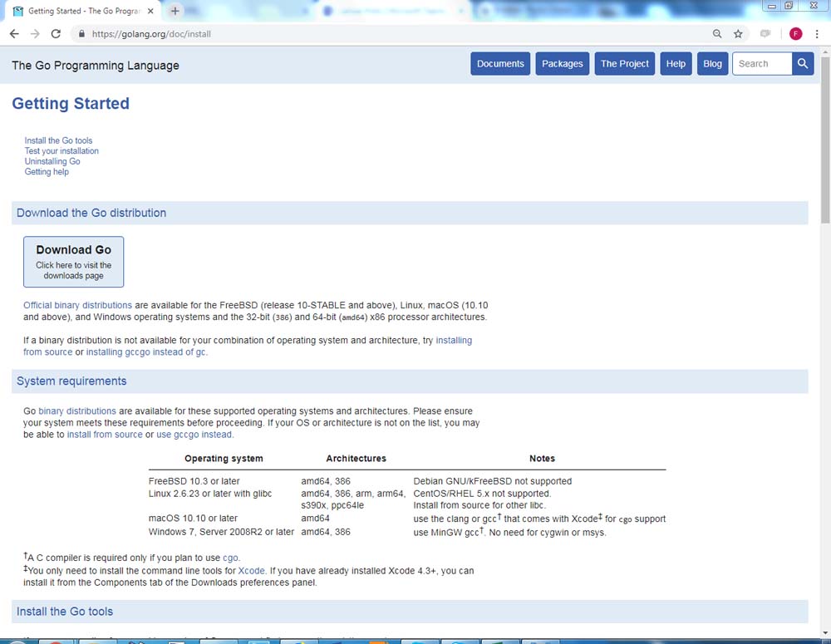Open binary distributions link under System requirements
Screen dimensions: 831x644
pos(77,410)
